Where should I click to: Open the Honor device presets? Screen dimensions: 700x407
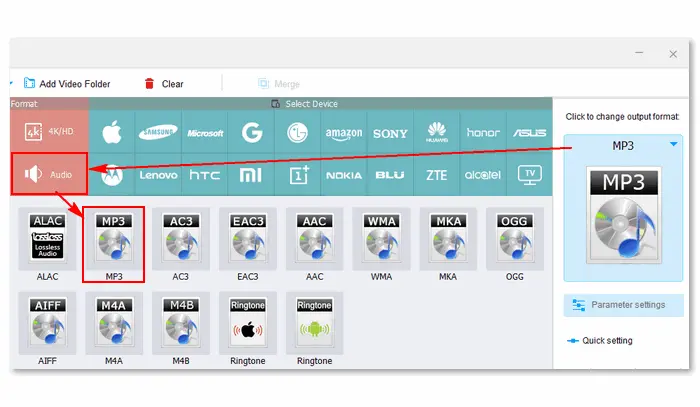tap(483, 133)
